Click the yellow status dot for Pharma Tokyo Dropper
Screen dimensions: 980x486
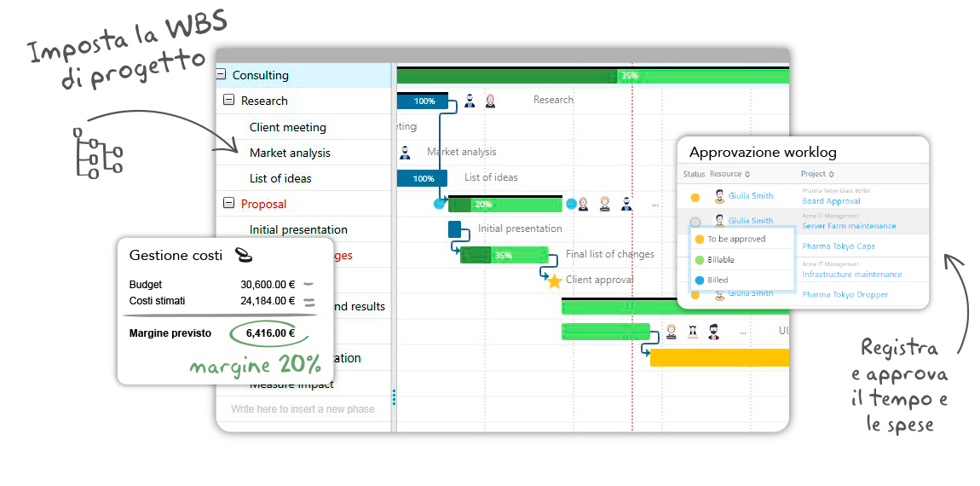click(x=695, y=294)
